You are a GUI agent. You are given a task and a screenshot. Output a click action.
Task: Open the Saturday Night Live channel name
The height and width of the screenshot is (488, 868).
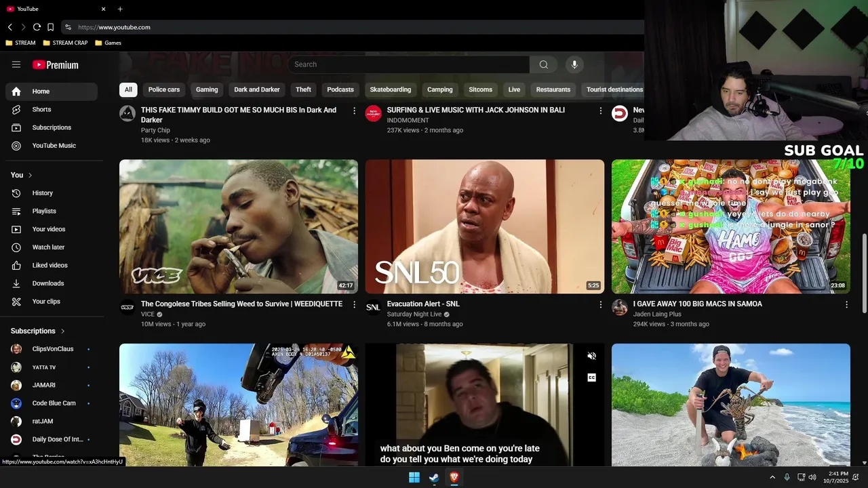(x=414, y=314)
